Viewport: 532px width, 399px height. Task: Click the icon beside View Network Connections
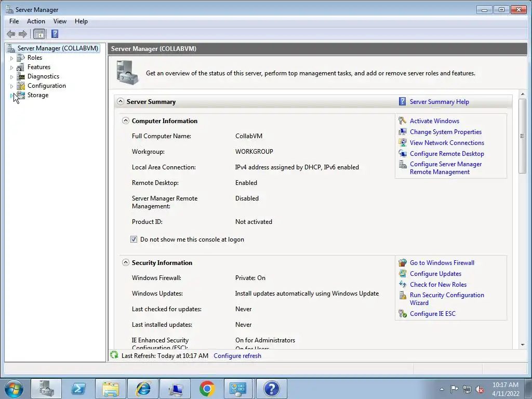[x=403, y=142]
